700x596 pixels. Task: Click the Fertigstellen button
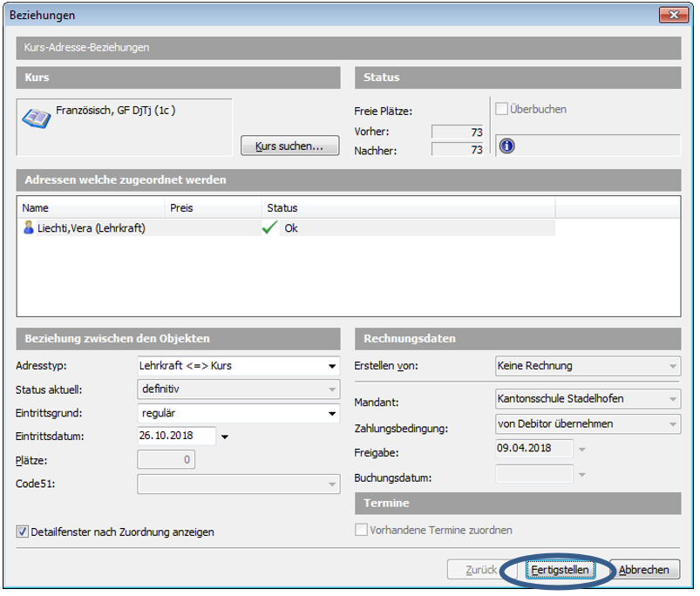click(561, 570)
